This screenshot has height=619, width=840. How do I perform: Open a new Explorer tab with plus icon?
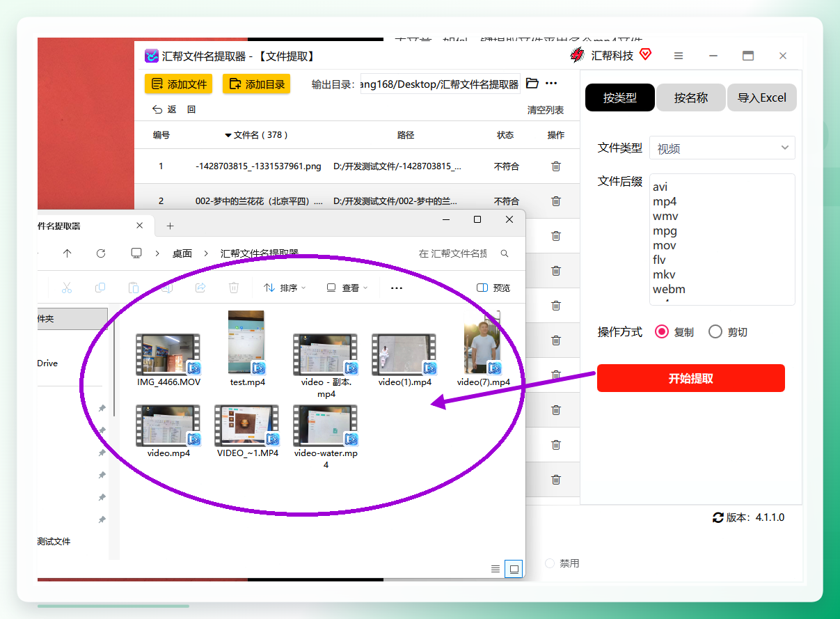170,226
